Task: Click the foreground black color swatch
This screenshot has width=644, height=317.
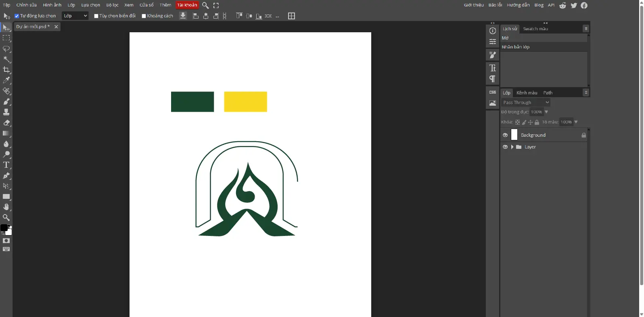Action: (x=4, y=228)
